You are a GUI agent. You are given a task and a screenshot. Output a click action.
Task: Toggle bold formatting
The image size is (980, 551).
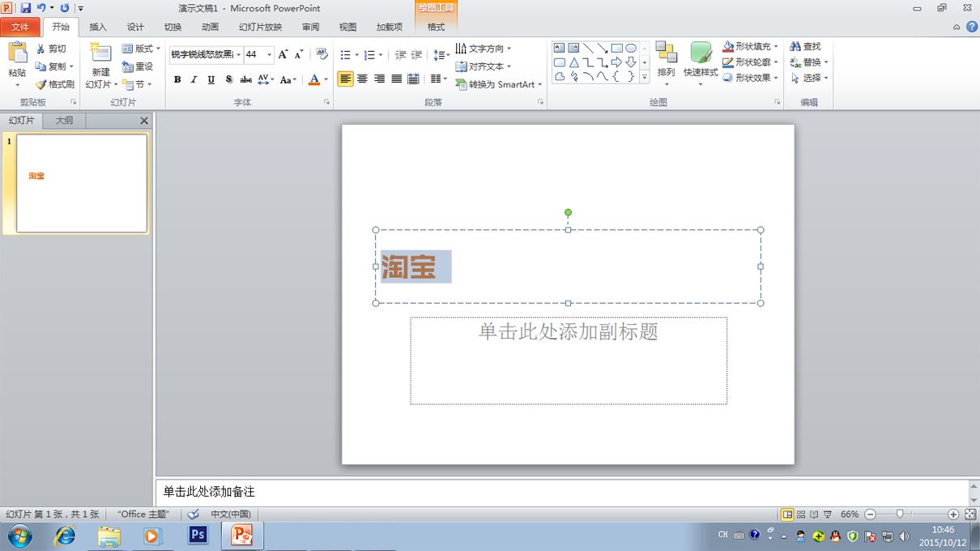point(177,79)
